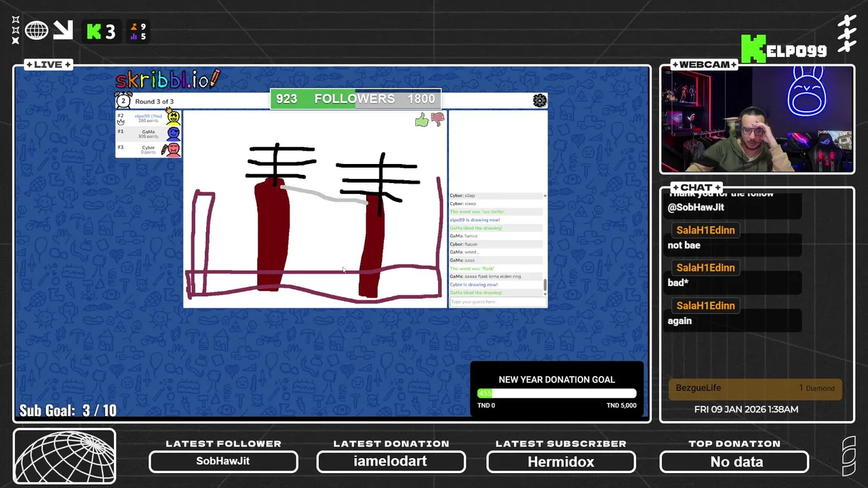
Task: Click chat line "The word was 'flask'"
Action: click(x=472, y=268)
